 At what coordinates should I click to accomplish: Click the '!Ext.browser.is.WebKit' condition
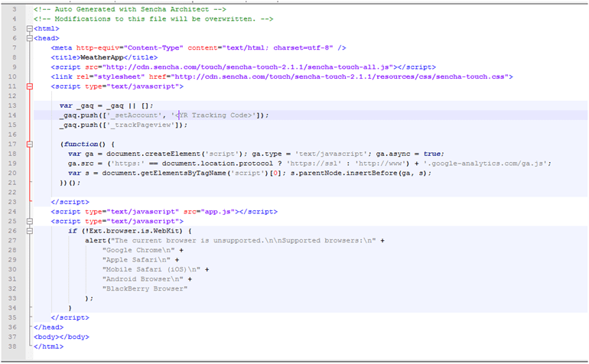click(x=132, y=231)
